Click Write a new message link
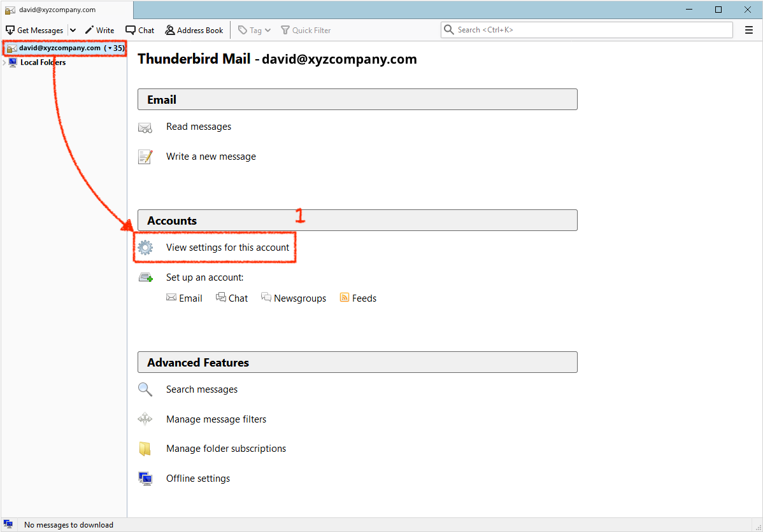This screenshot has width=763, height=532. point(211,157)
